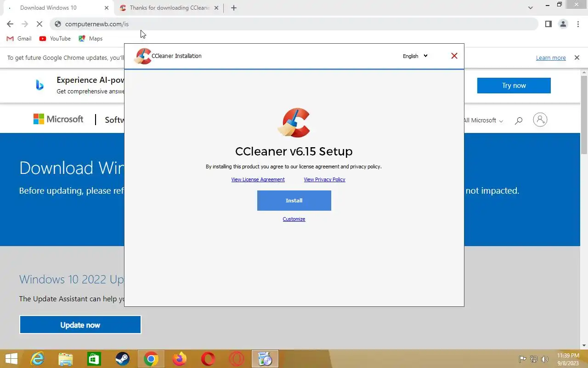Dismiss the Chrome update infobar
Viewport: 588px width, 368px height.
(x=577, y=57)
